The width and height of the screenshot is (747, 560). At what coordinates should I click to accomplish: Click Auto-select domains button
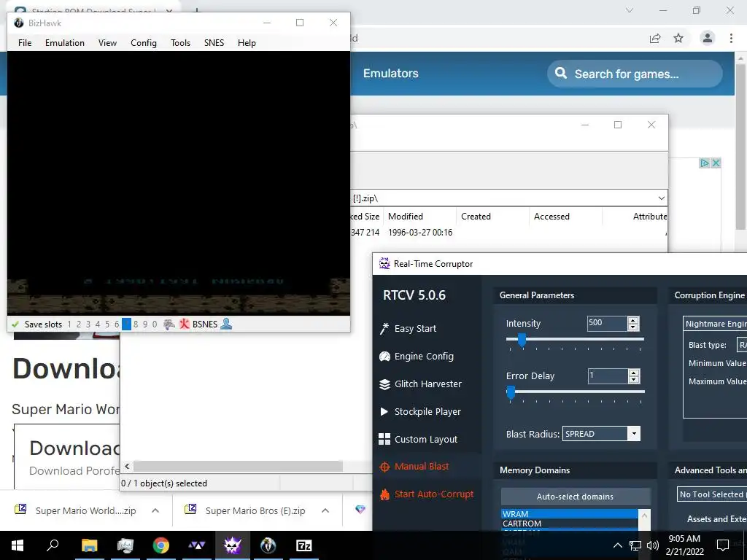tap(575, 496)
